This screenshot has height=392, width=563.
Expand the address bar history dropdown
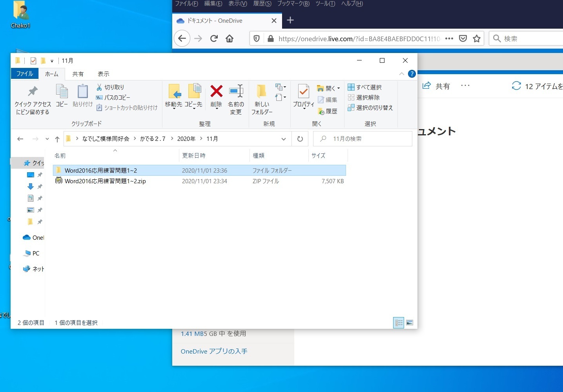pyautogui.click(x=284, y=139)
